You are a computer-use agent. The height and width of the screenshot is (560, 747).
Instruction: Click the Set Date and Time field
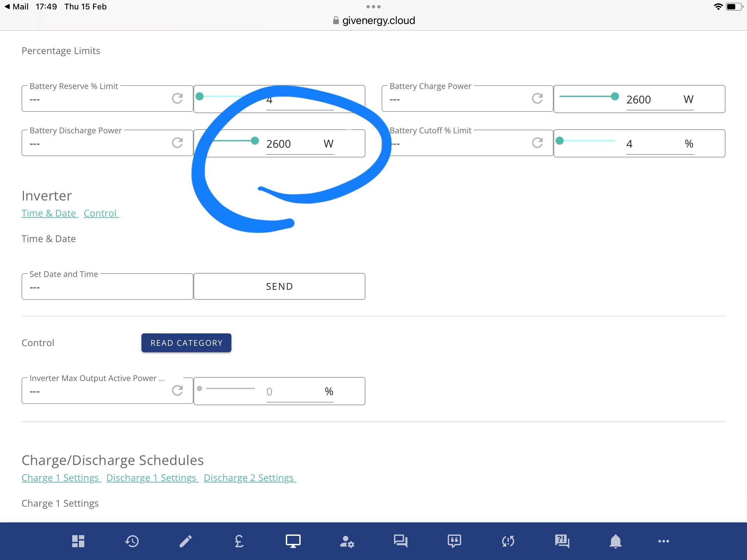coord(107,286)
